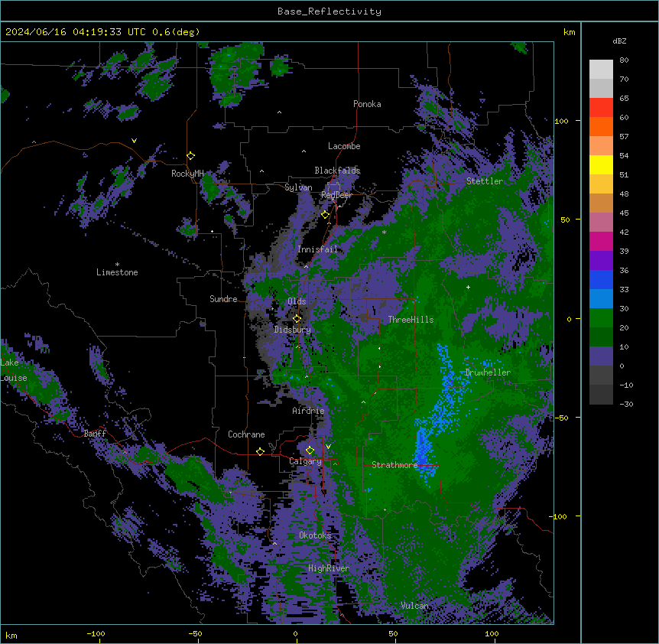Click the ThreeHills city label
659x644 pixels.
point(411,320)
